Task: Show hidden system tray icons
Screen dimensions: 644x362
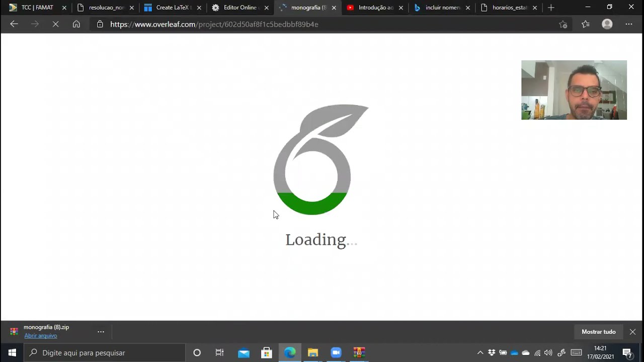Action: (x=480, y=352)
